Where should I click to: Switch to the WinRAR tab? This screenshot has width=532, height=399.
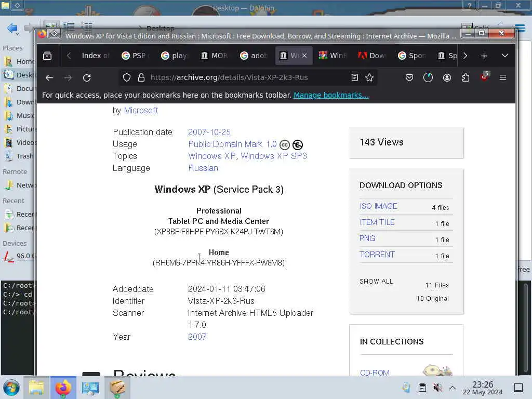(332, 56)
